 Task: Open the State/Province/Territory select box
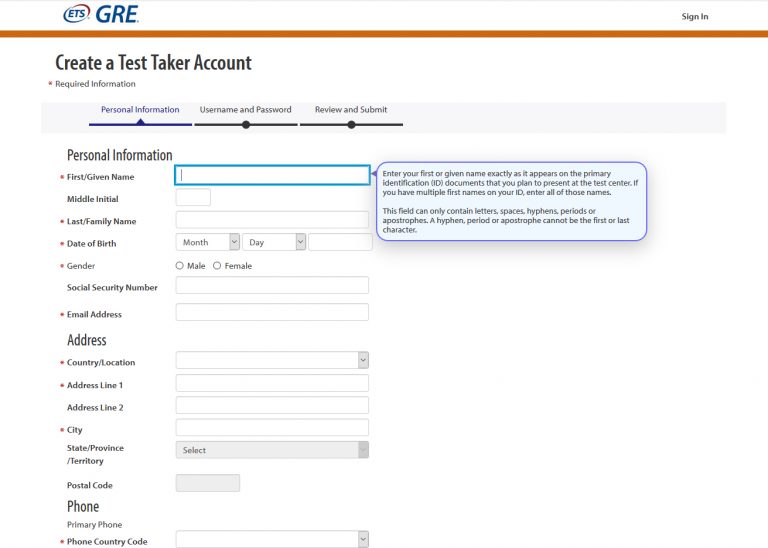click(272, 450)
